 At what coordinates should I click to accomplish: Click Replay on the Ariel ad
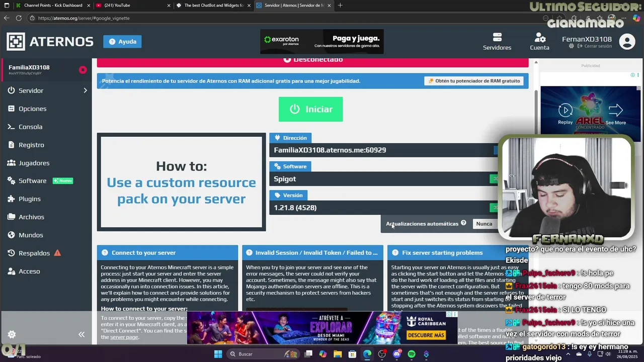coord(565,114)
